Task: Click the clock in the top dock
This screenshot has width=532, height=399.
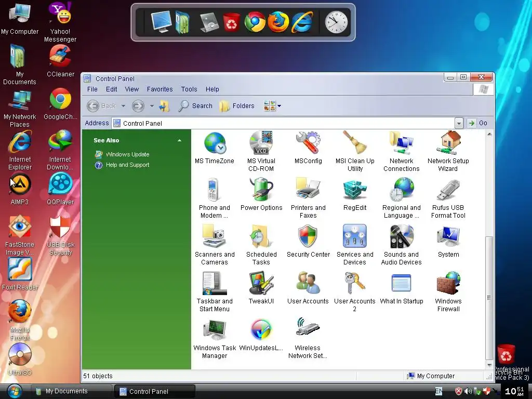Action: [x=336, y=22]
